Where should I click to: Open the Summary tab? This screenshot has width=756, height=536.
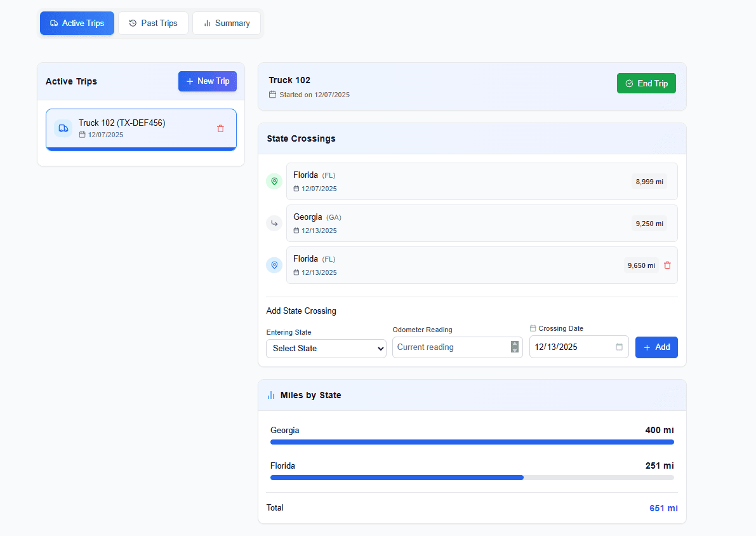227,23
